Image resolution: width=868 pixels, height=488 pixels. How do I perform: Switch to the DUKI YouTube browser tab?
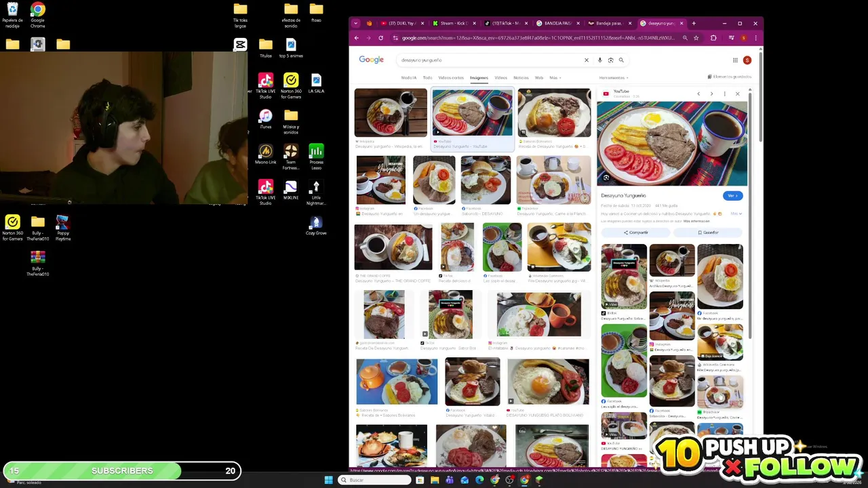[x=401, y=23]
